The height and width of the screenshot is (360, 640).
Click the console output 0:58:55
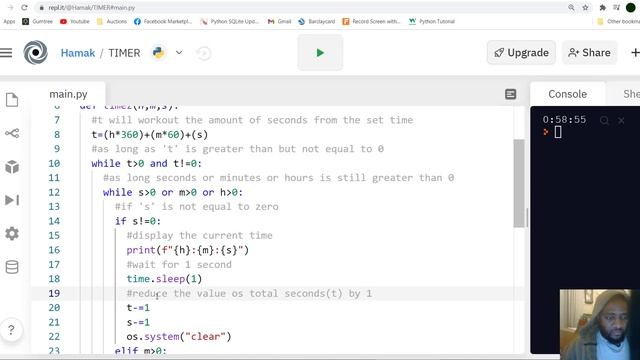click(564, 120)
